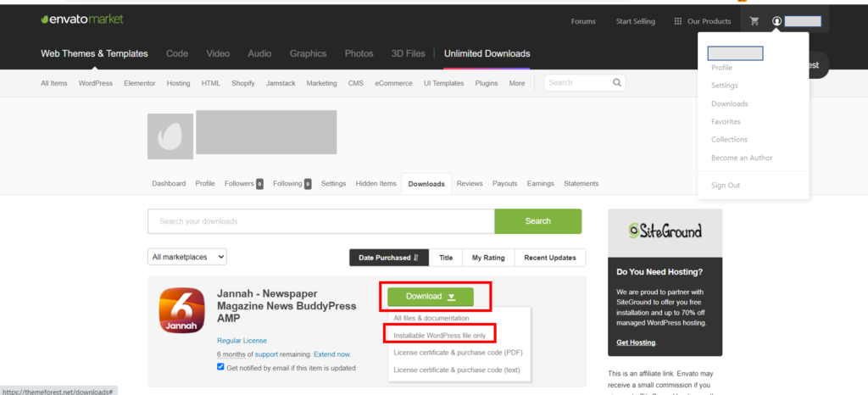Open the Settings tab in profile navigation
Screen dimensions: 868x395
coord(333,184)
